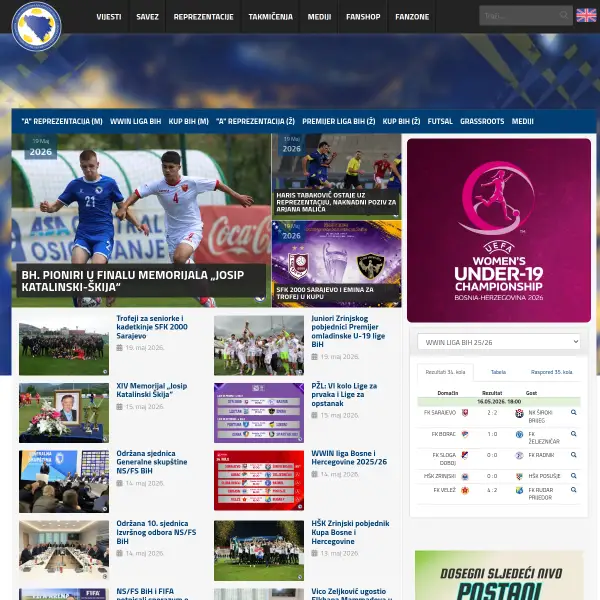The width and height of the screenshot is (600, 600).
Task: Click the FK Radnik club crest
Action: (x=519, y=455)
